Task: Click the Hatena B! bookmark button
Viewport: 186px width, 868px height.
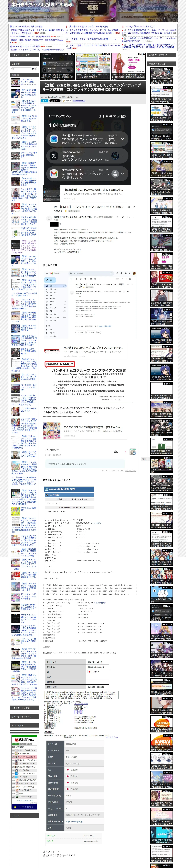Action: [45, 101]
